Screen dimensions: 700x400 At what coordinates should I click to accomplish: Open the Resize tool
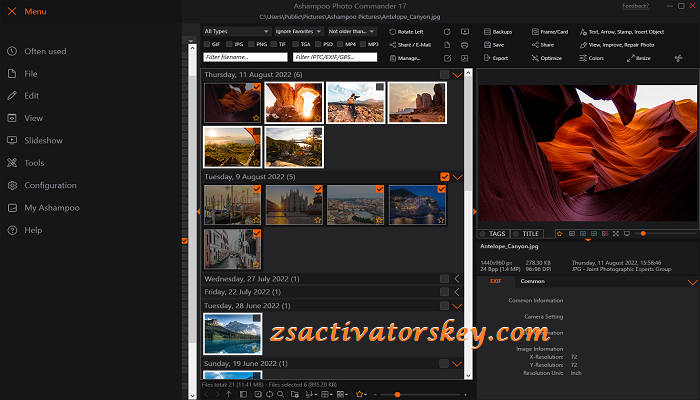638,58
